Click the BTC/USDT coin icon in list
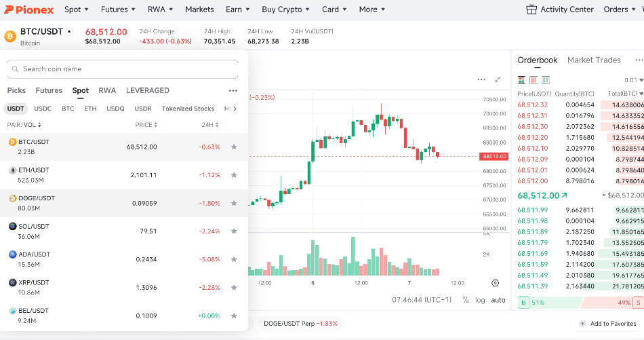 click(13, 142)
